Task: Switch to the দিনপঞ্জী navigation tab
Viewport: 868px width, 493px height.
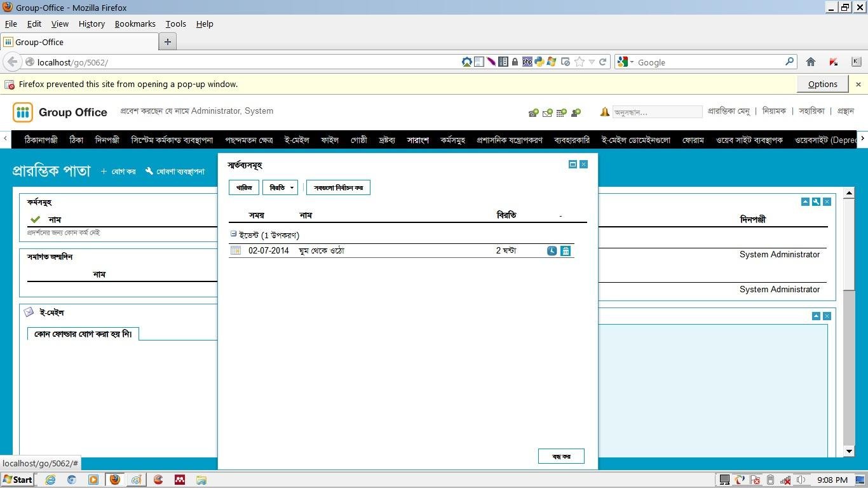Action: coord(108,140)
